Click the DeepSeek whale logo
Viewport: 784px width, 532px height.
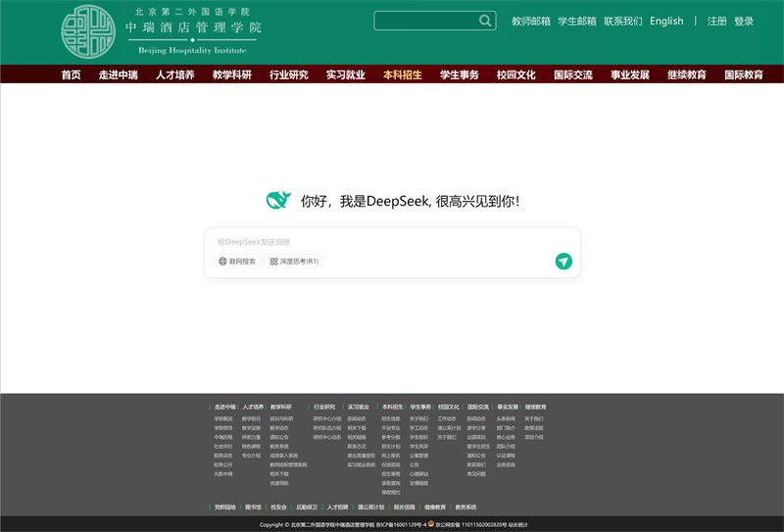[x=278, y=200]
